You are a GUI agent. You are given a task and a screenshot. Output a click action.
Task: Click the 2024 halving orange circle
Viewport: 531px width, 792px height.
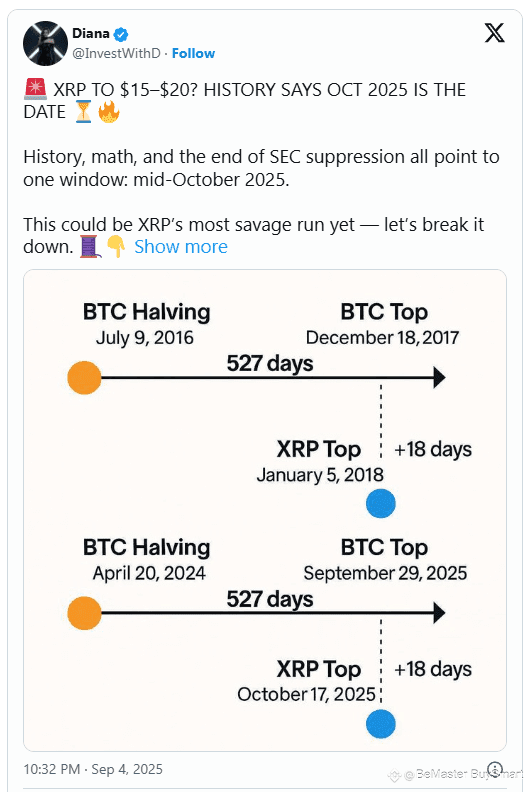[x=84, y=613]
